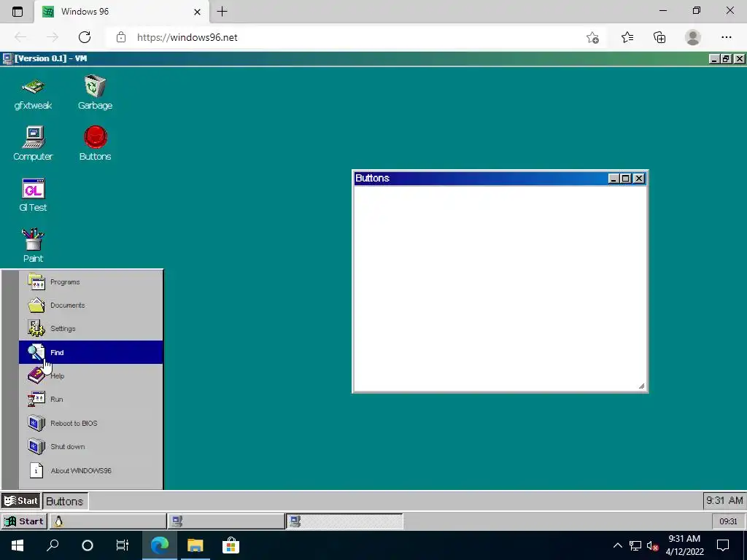Open Programs in the Start menu
The height and width of the screenshot is (560, 747).
pyautogui.click(x=91, y=281)
